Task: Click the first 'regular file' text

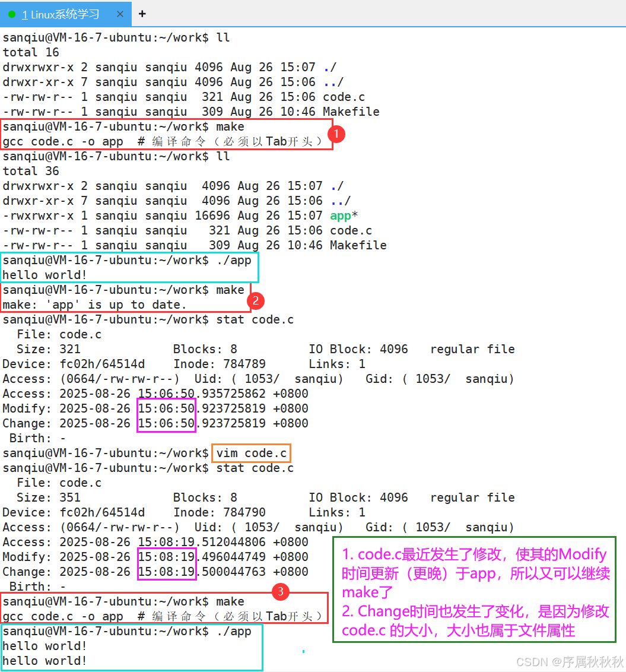Action: coord(472,349)
